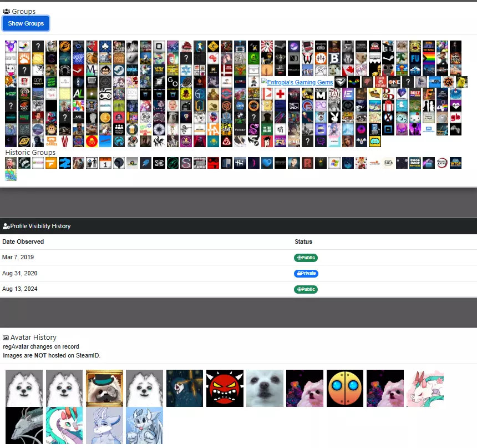Open the Pikachu group icon
The width and height of the screenshot is (477, 448).
pyautogui.click(x=461, y=82)
